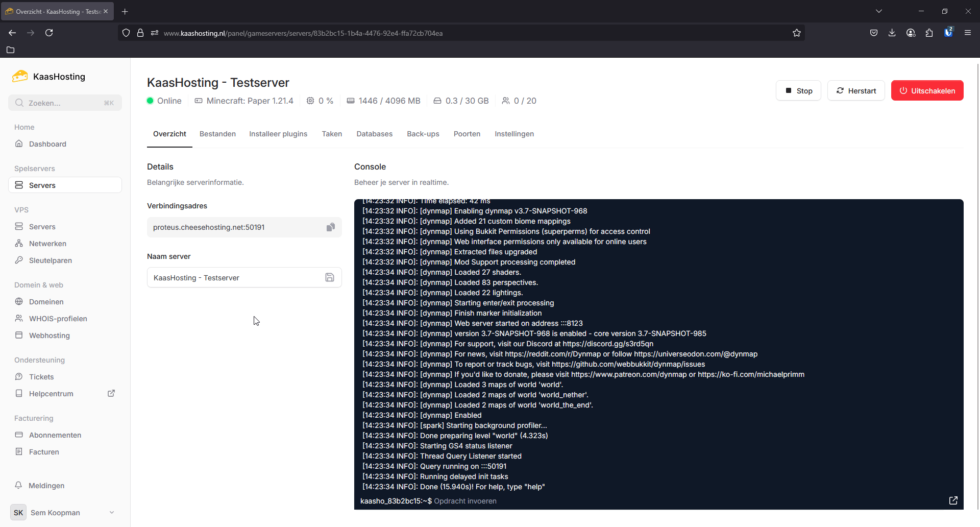
Task: Open the Databases tab
Action: pyautogui.click(x=374, y=134)
